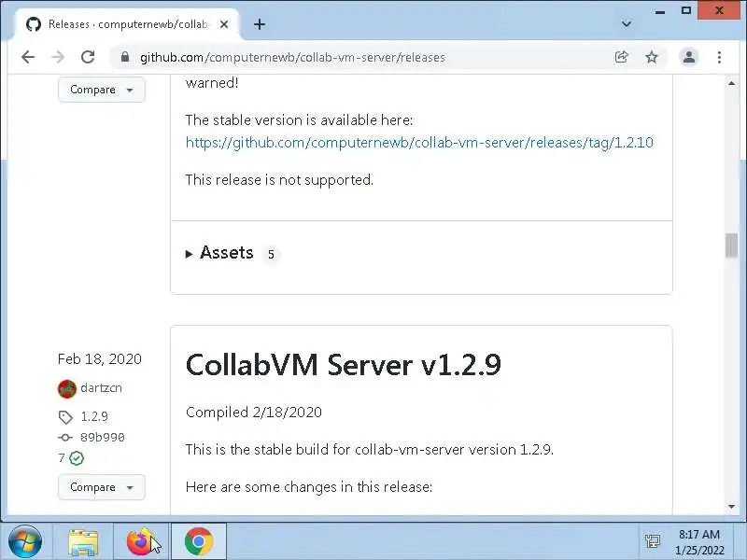This screenshot has height=560, width=747.
Task: Click the vertical scrollbar thumb
Action: 731,245
